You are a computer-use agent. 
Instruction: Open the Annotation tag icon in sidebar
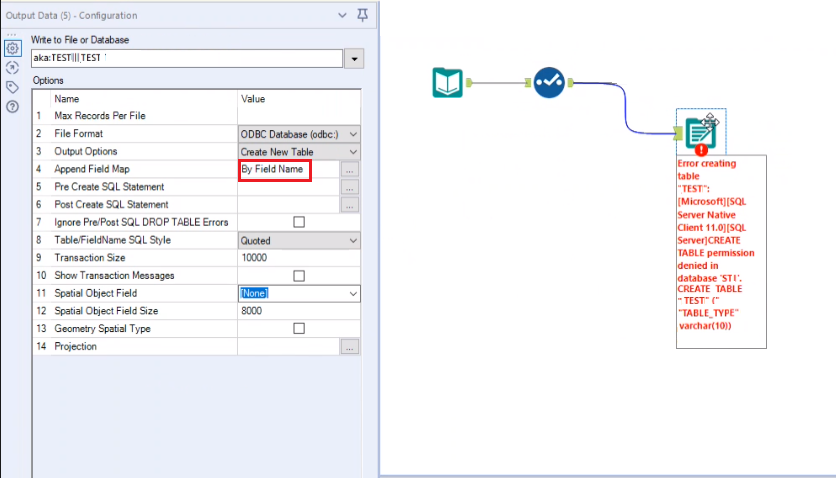12,87
